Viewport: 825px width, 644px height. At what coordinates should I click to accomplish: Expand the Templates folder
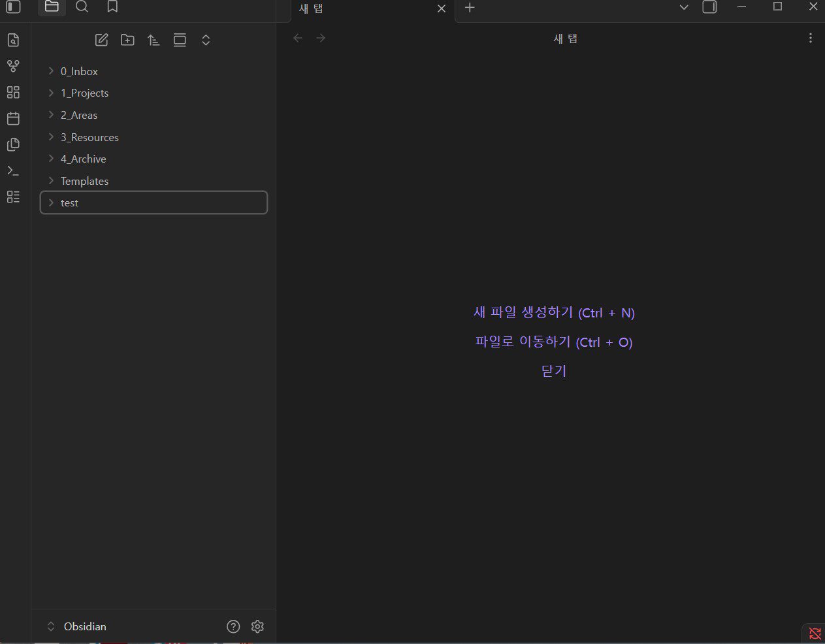[51, 181]
